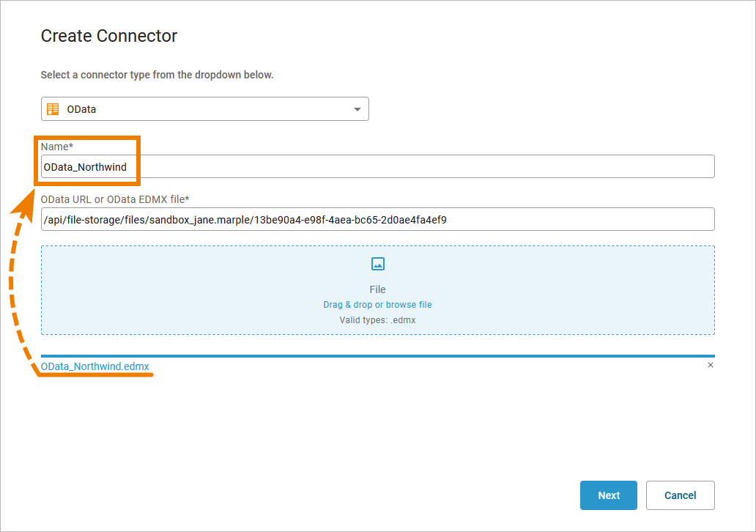This screenshot has width=756, height=532.
Task: Focus the Name input field
Action: pos(425,166)
